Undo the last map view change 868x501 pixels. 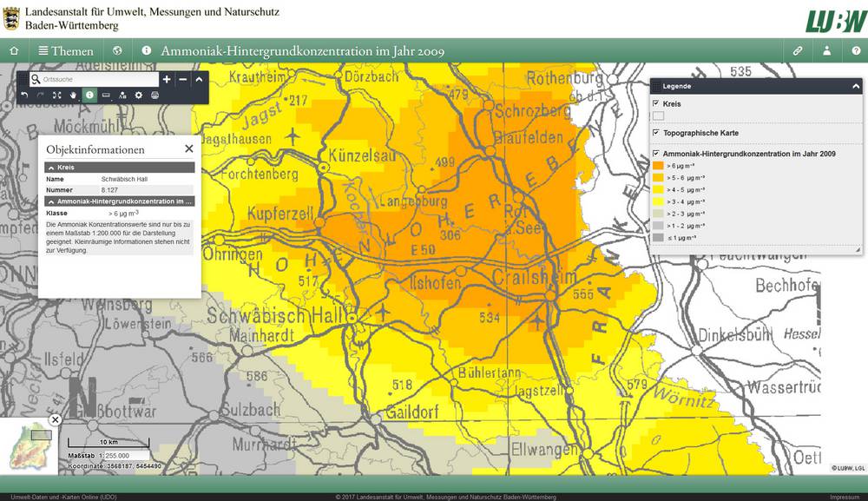(24, 95)
